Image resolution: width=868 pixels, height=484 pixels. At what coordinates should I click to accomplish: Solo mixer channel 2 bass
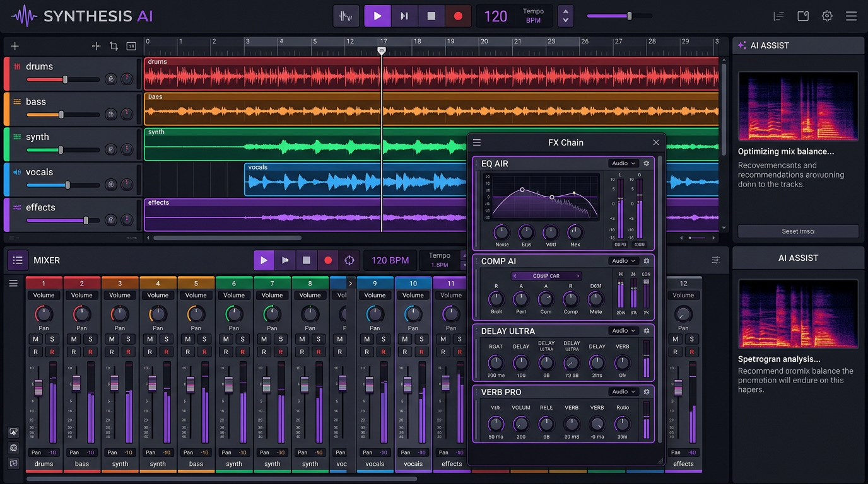[x=90, y=339]
